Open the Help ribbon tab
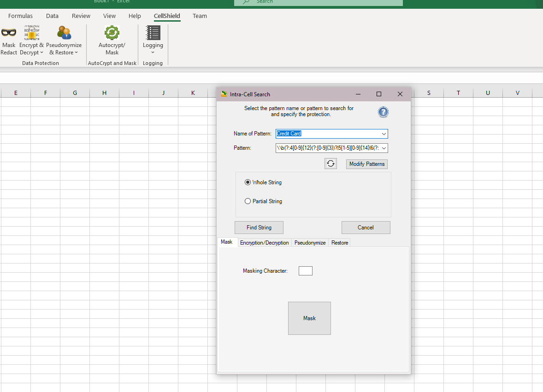The image size is (543, 392). [x=135, y=16]
